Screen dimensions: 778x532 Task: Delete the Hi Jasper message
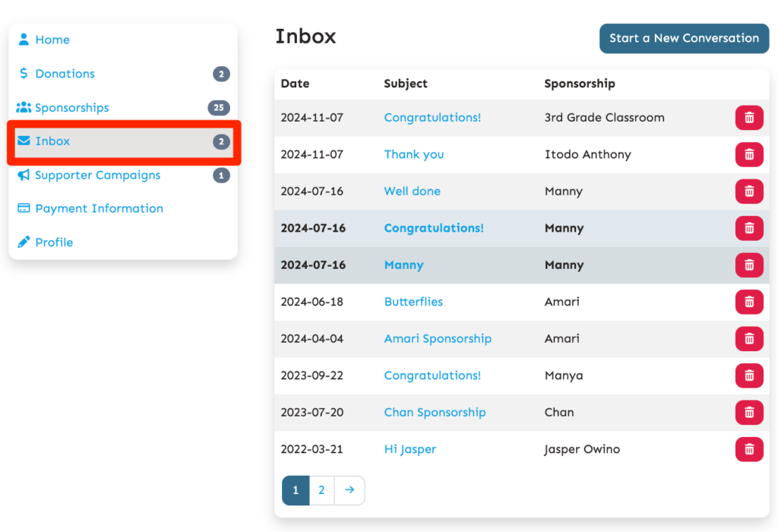click(x=748, y=449)
